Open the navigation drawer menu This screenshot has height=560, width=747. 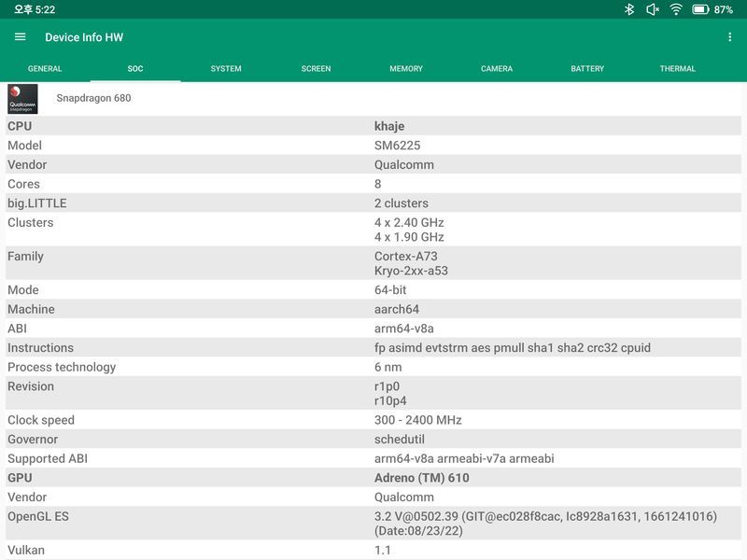[x=21, y=37]
